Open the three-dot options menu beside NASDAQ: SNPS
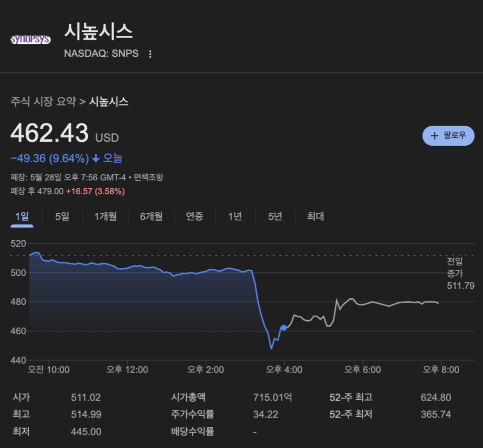This screenshot has height=448, width=483. pos(150,54)
